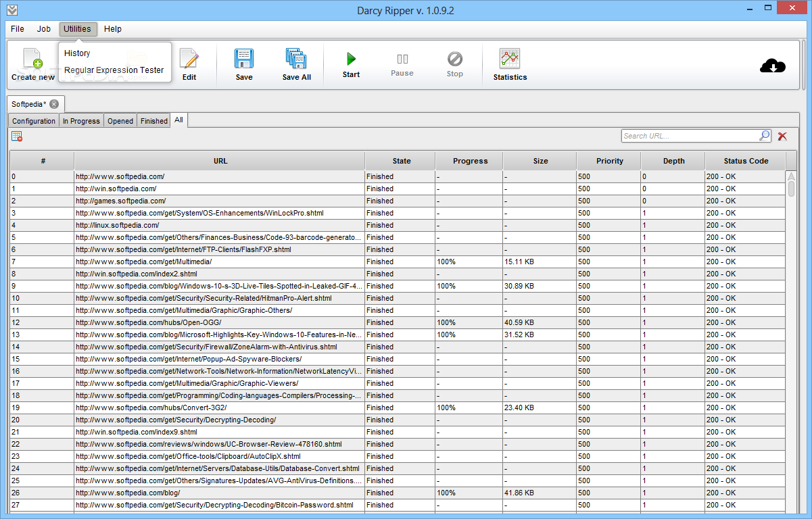Image resolution: width=812 pixels, height=519 pixels.
Task: Click the 31.52 KB size cell
Action: (540, 335)
